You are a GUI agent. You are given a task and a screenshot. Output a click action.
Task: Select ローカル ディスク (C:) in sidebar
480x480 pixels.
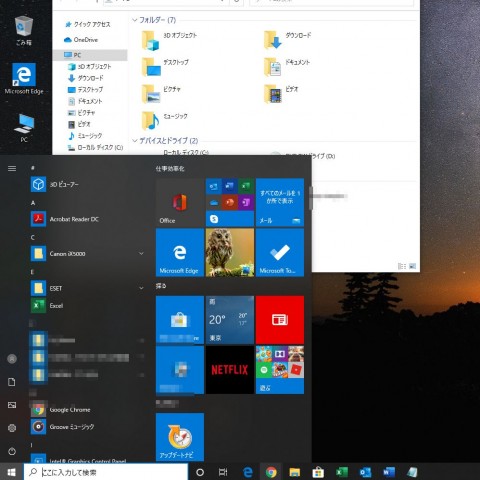(95, 147)
